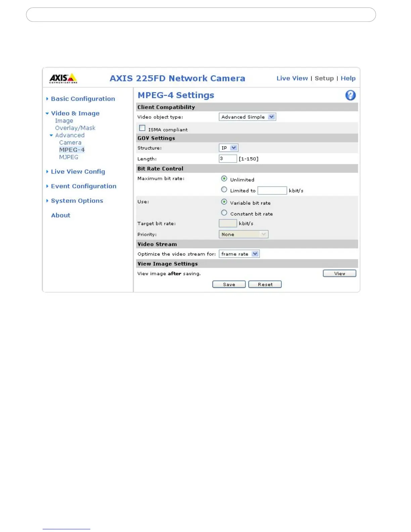The height and width of the screenshot is (532, 411).
Task: Open the Video object type dropdown
Action: (x=247, y=117)
